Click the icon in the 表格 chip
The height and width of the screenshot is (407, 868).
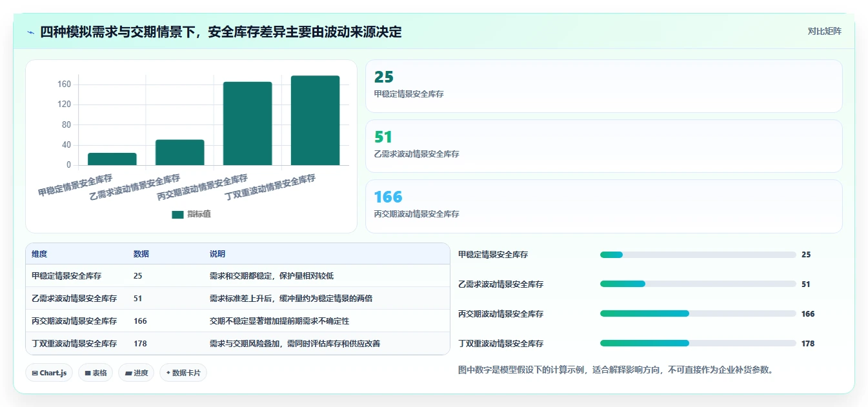tap(87, 373)
